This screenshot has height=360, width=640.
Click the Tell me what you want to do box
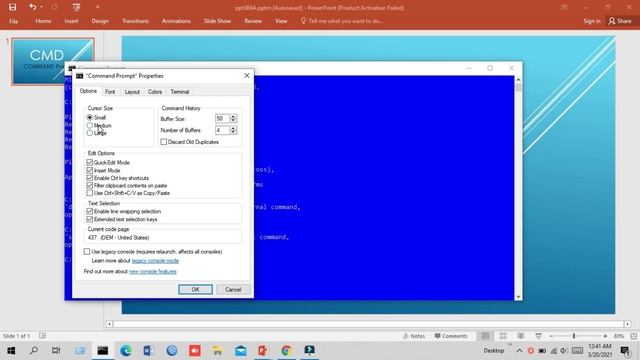coord(342,21)
